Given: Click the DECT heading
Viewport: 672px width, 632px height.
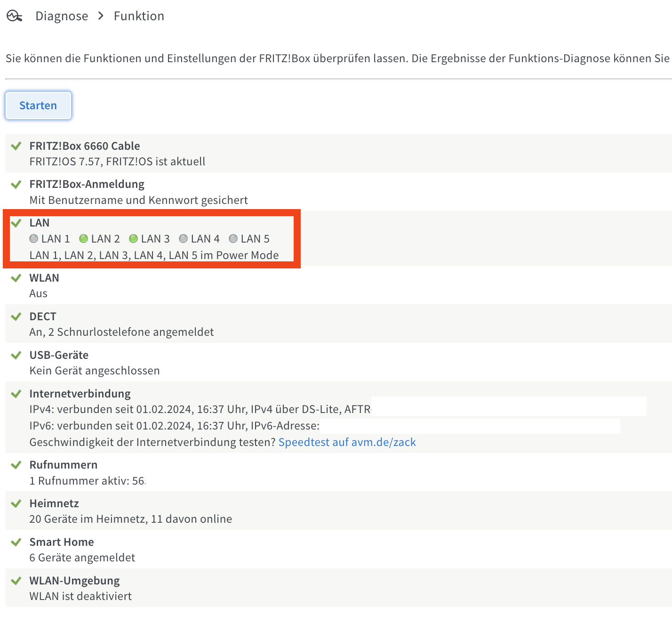Looking at the screenshot, I should (43, 316).
